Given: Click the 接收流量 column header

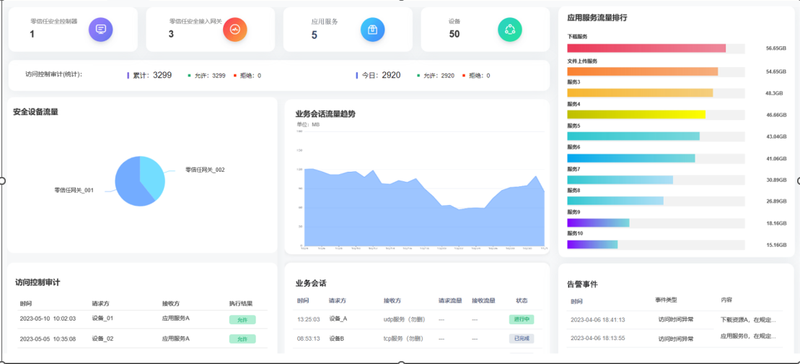Looking at the screenshot, I should point(484,301).
